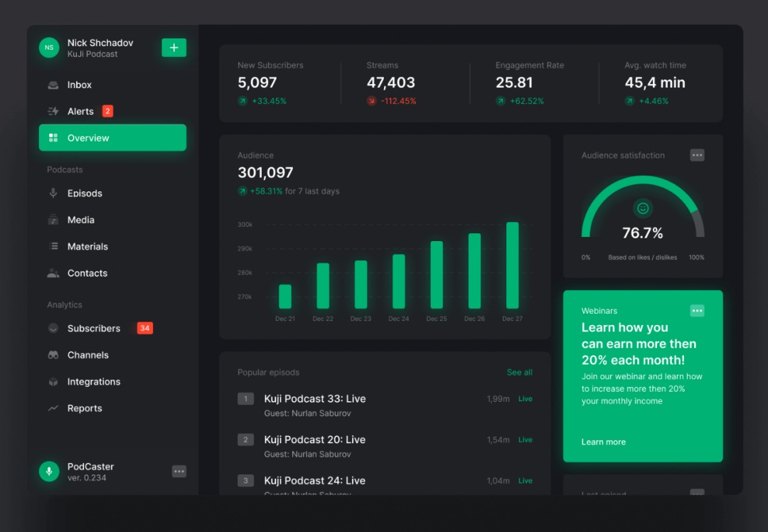Click the PodCaster green microphone logo
The height and width of the screenshot is (532, 768).
click(x=49, y=471)
